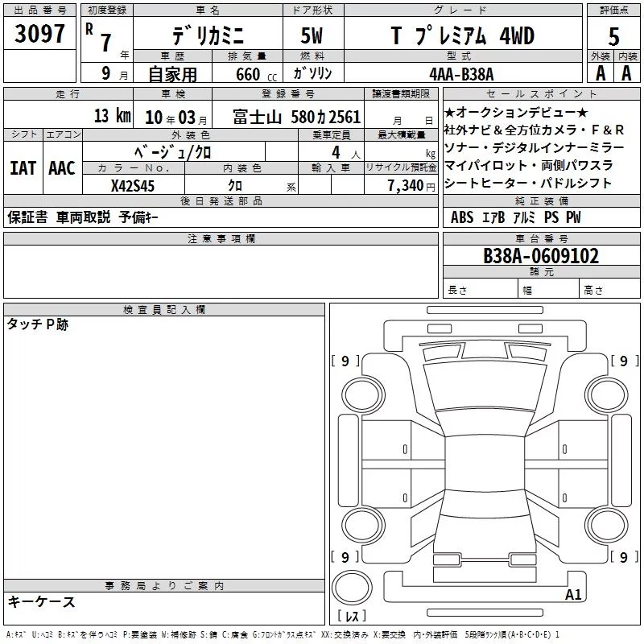Screen dimensions: 644x644
Task: Click the front-left wheel on car diagram
Action: tap(363, 395)
